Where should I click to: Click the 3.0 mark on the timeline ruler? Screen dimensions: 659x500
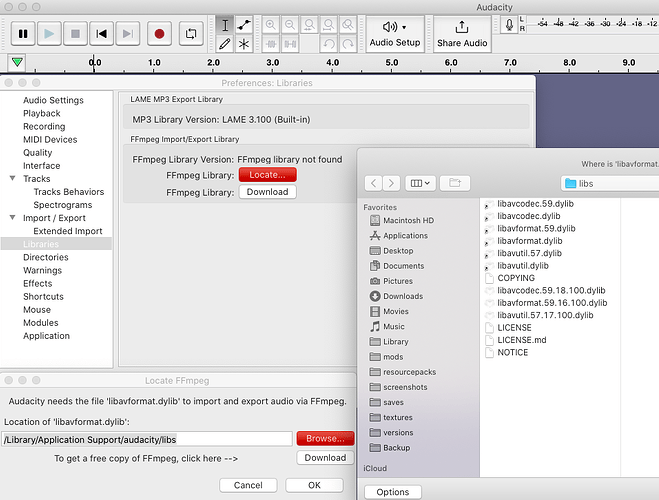(273, 63)
